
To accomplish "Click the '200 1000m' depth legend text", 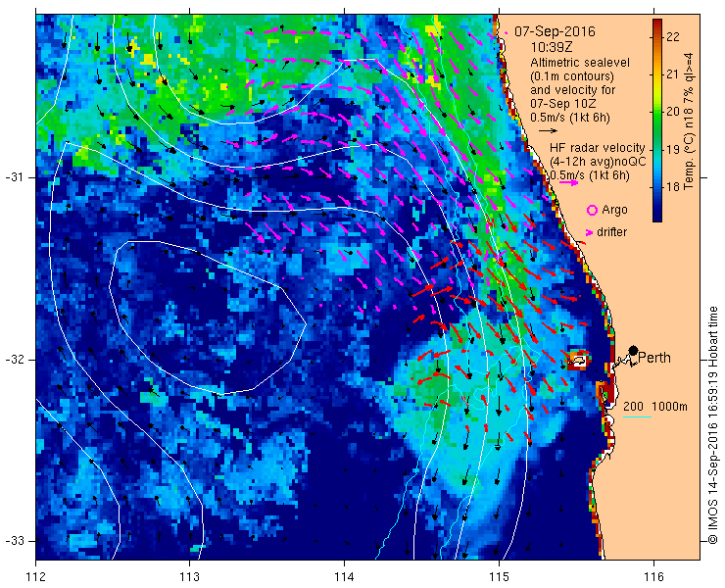I will coord(655,407).
